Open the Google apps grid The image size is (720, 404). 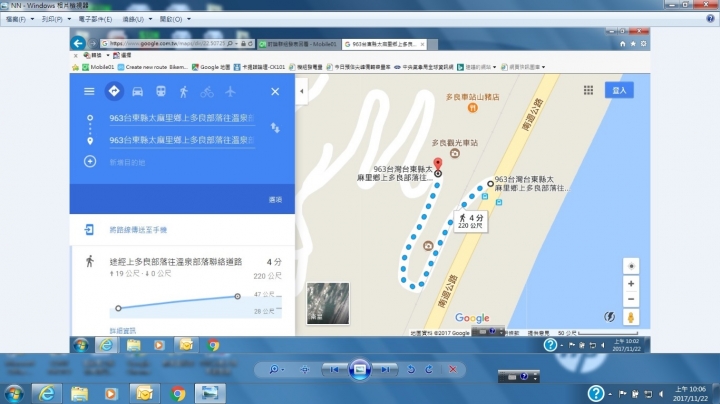coord(588,90)
